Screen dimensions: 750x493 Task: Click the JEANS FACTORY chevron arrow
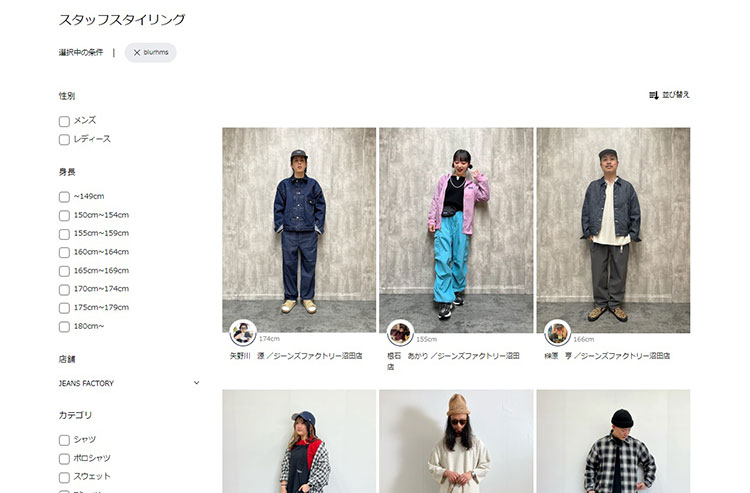[x=196, y=383]
